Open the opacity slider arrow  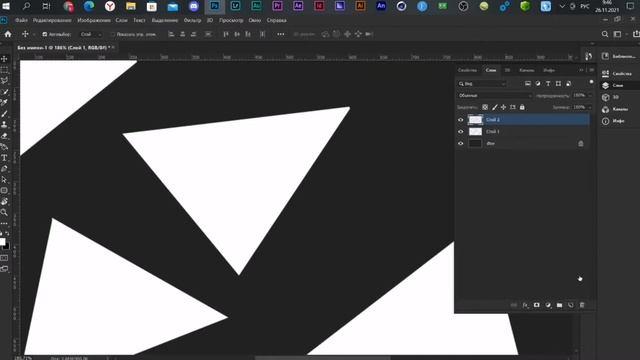click(590, 96)
